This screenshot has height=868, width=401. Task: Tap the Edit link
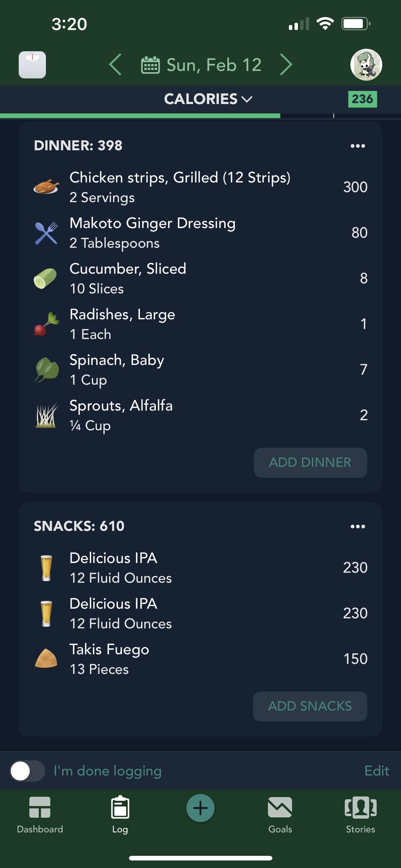click(376, 771)
